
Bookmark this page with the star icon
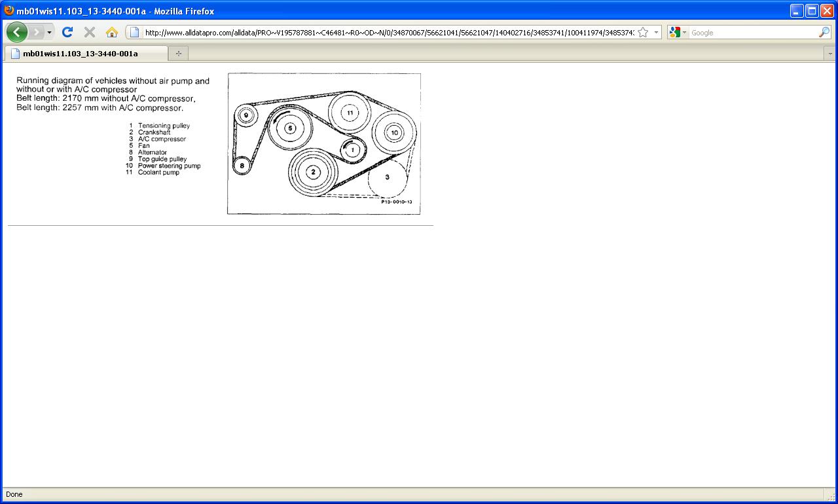point(643,32)
